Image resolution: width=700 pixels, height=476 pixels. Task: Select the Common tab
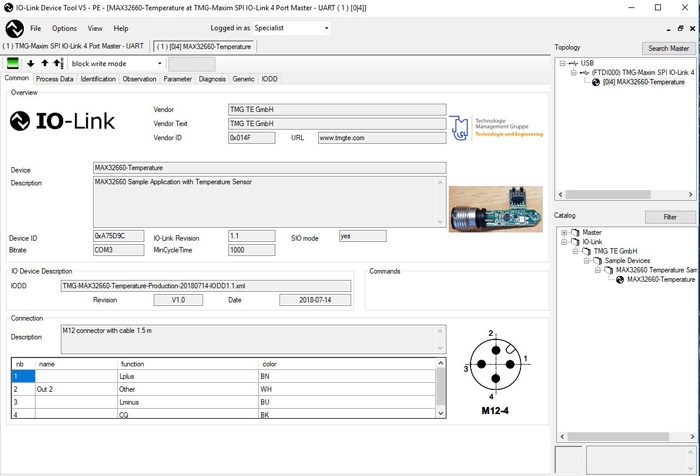[x=17, y=78]
